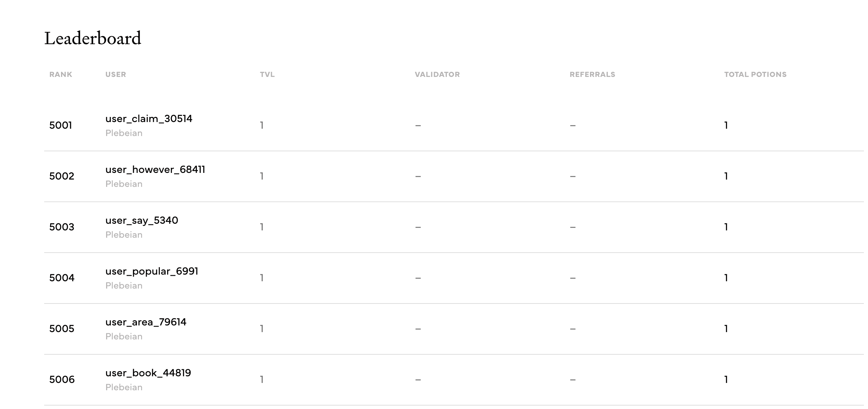Select the USER column header

[x=116, y=74]
